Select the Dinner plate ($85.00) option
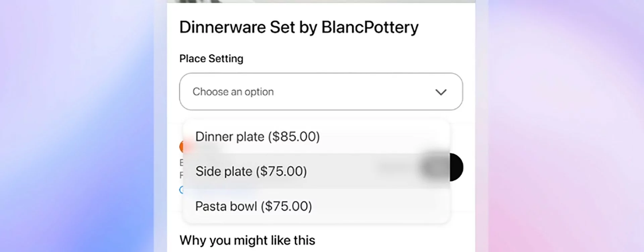Image resolution: width=644 pixels, height=252 pixels. [257, 137]
